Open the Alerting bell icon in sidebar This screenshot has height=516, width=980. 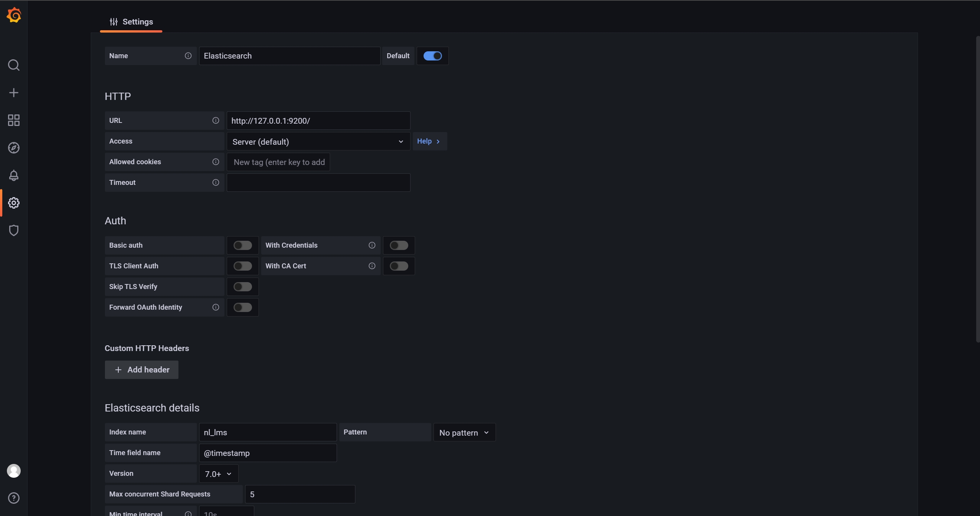(x=14, y=175)
